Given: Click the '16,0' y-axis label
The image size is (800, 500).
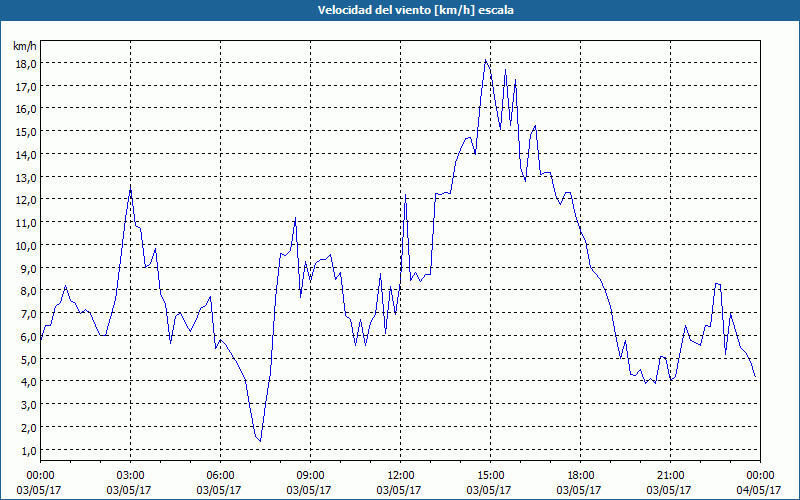Looking at the screenshot, I should point(26,109).
